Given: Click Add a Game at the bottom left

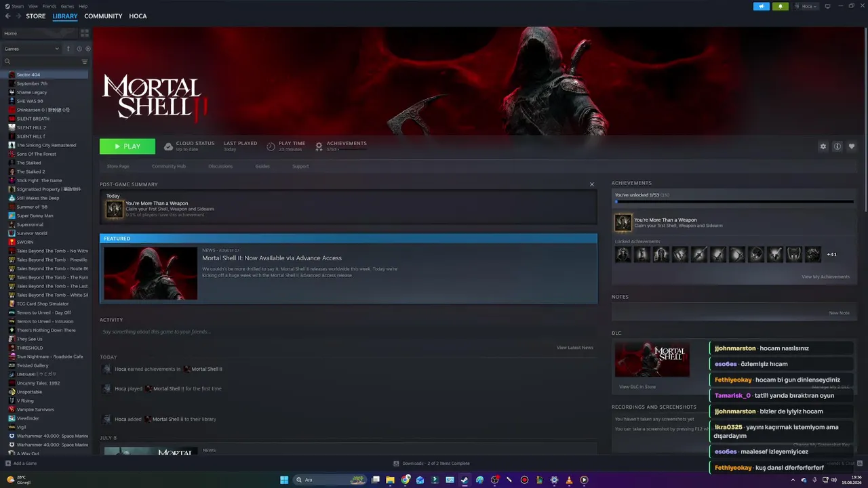Looking at the screenshot, I should pos(21,464).
